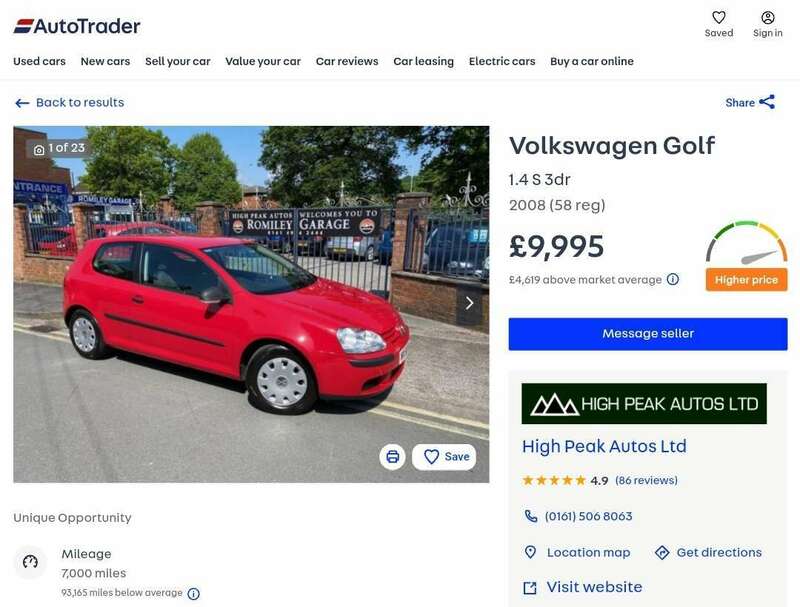The height and width of the screenshot is (607, 800).
Task: Select Electric cars in navigation
Action: 502,61
